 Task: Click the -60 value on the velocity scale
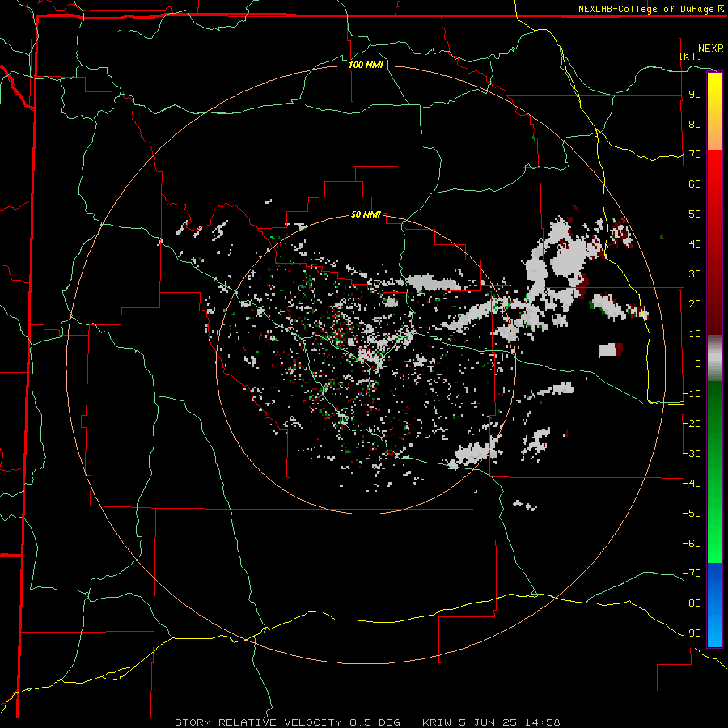[692, 544]
